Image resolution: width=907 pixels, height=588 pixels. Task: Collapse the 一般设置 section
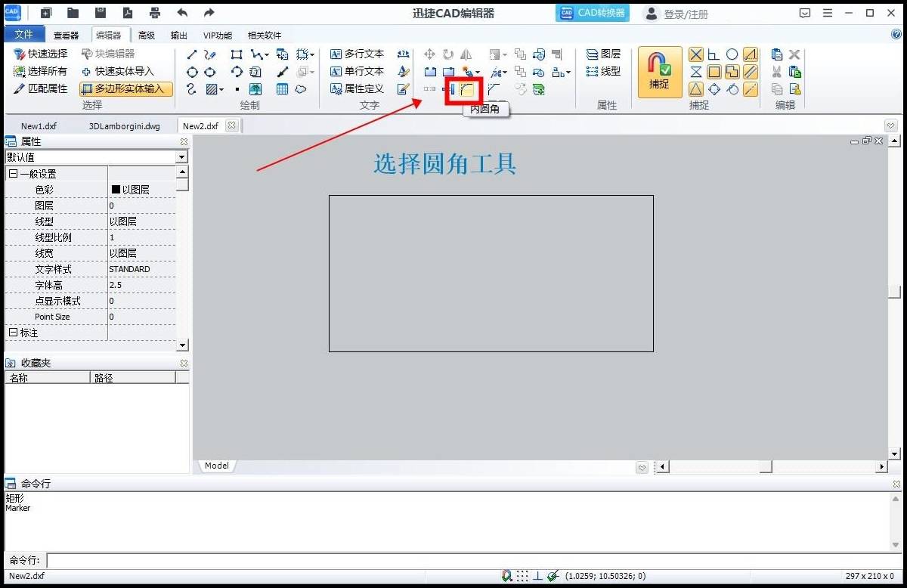click(x=12, y=174)
